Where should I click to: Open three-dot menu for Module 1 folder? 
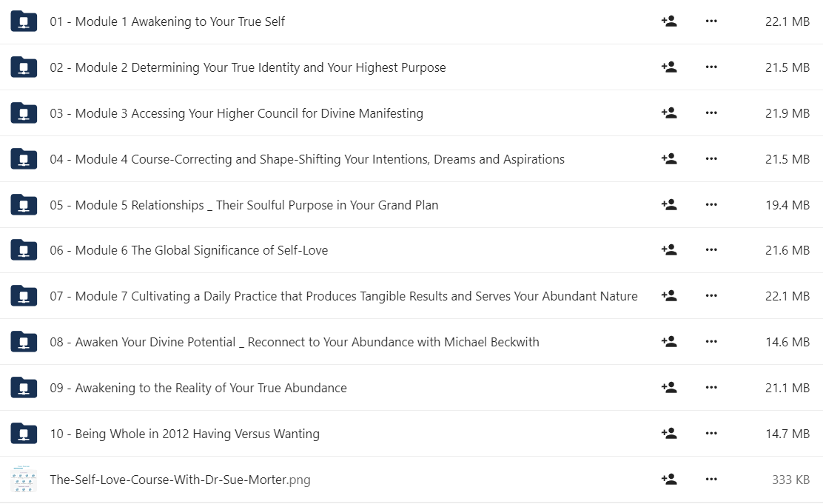711,21
